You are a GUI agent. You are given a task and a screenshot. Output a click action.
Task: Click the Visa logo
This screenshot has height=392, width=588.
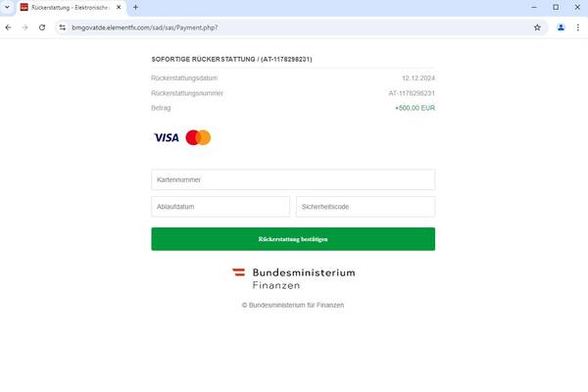[x=167, y=137]
